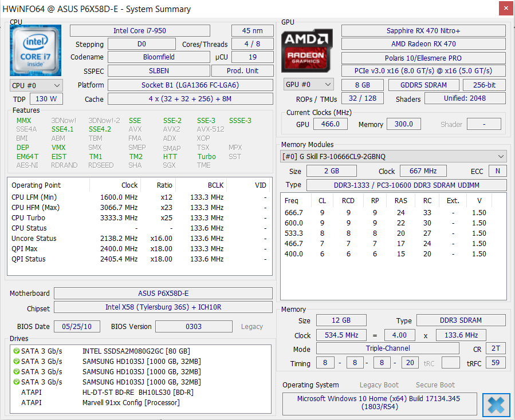Click the module Clock 667 MHz field
Image resolution: width=515 pixels, height=420 pixels.
coord(423,171)
